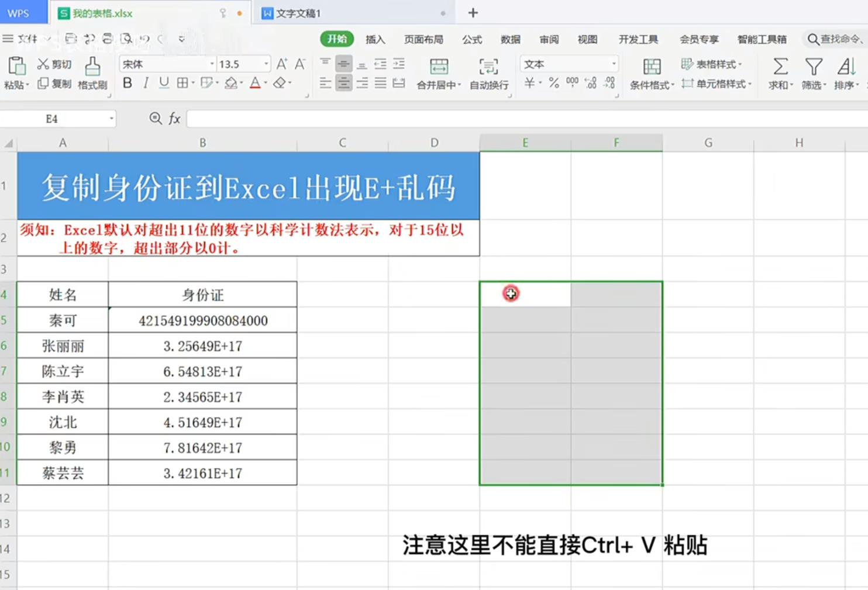The height and width of the screenshot is (590, 868).
Task: Switch to the 视图 ribbon tab
Action: coord(587,39)
